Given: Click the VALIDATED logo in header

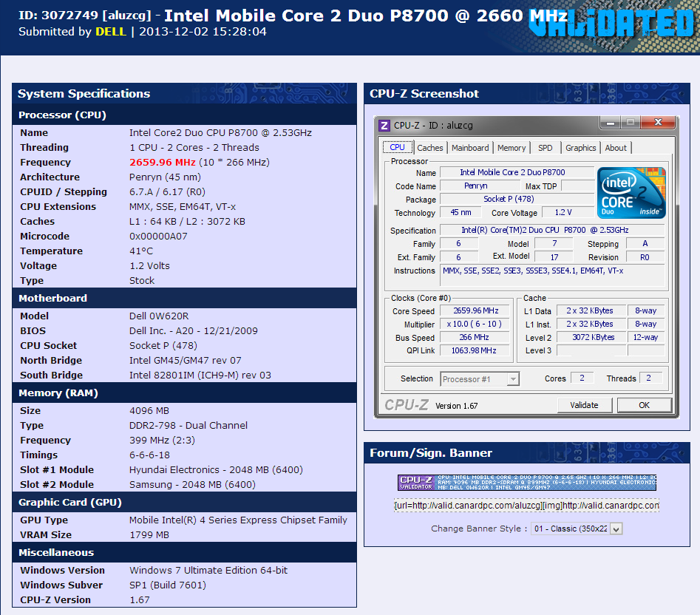Looking at the screenshot, I should tap(611, 23).
